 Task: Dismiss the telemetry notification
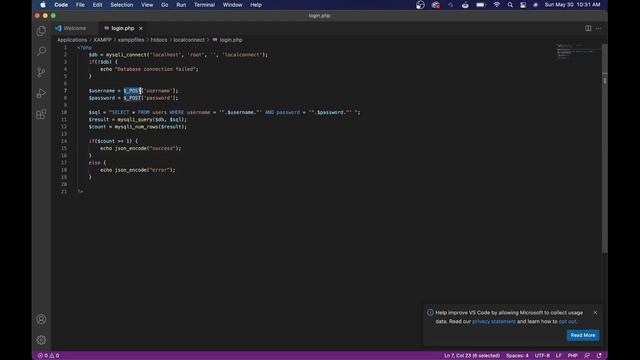click(595, 312)
